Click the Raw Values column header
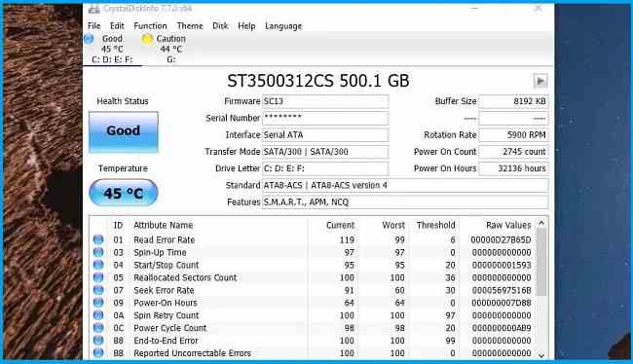This screenshot has width=633, height=364. [508, 225]
